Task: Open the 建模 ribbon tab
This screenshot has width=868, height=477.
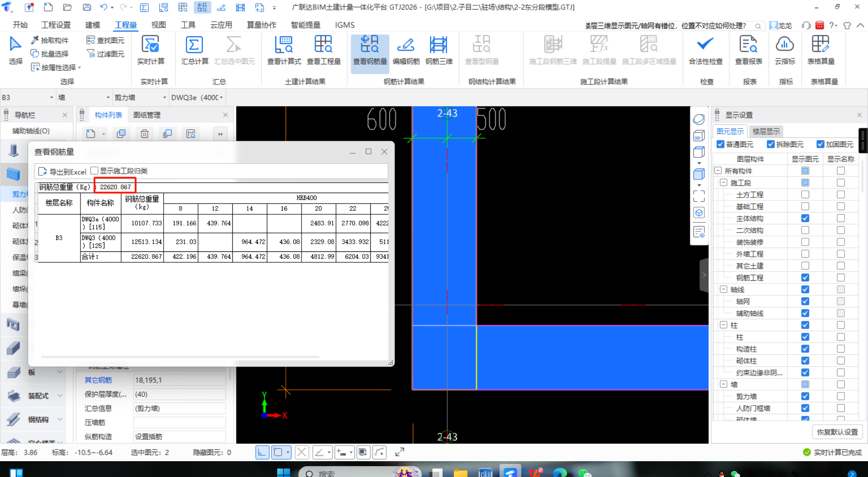Action: click(x=93, y=25)
